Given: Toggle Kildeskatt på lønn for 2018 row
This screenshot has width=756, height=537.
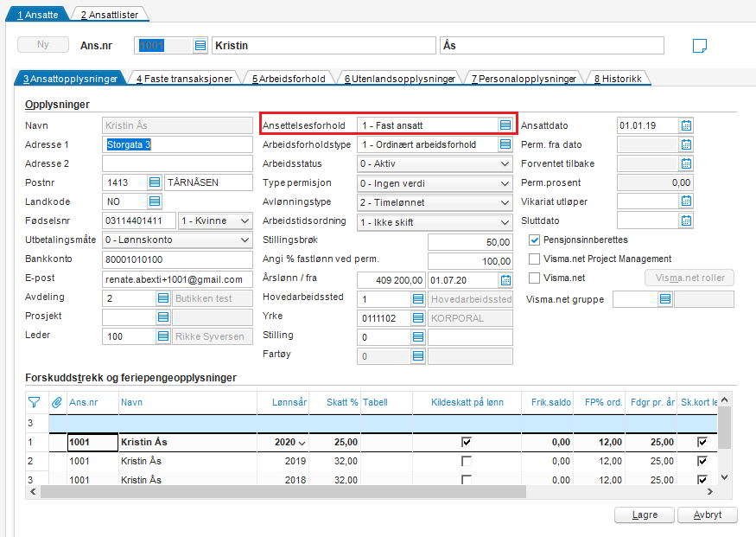Looking at the screenshot, I should [467, 480].
